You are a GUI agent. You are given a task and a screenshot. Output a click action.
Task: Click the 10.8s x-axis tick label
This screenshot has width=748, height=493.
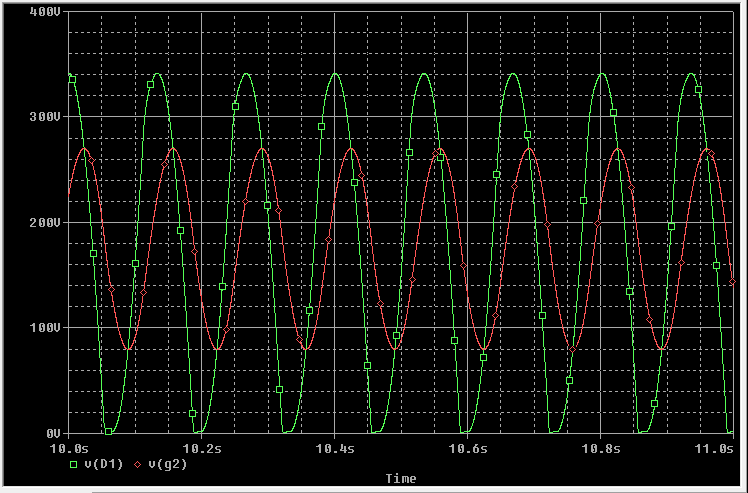(x=600, y=450)
